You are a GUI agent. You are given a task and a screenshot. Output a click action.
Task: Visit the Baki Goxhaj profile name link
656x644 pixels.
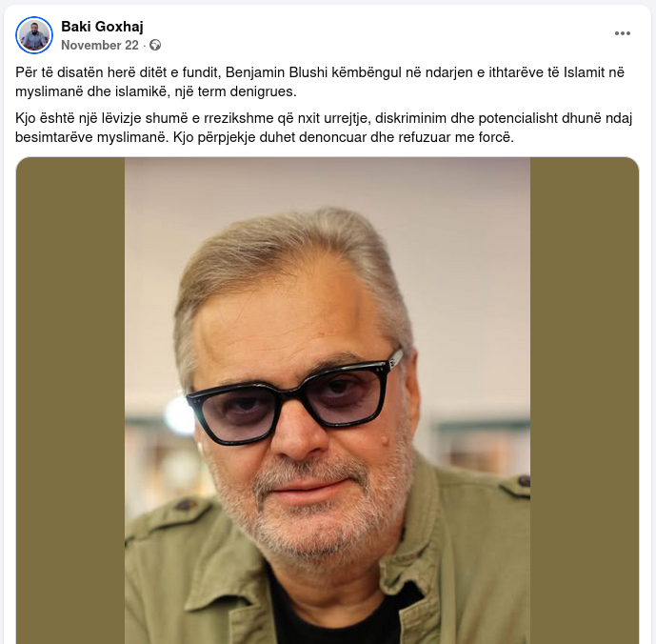click(102, 27)
